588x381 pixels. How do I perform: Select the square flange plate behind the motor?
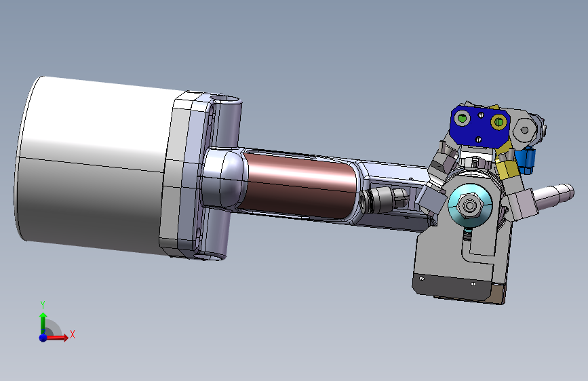pyautogui.click(x=187, y=176)
